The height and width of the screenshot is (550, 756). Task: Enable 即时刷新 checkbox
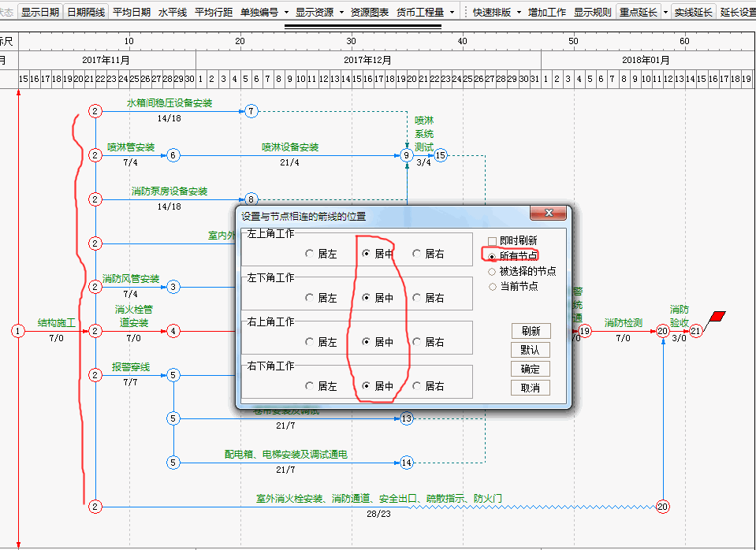pos(492,241)
